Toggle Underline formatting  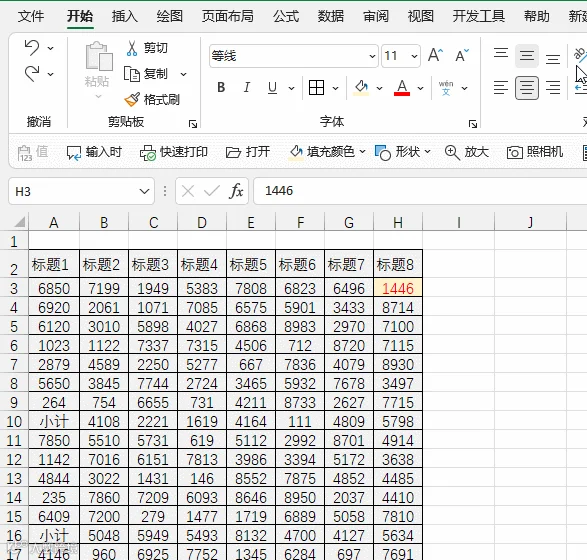[x=273, y=88]
